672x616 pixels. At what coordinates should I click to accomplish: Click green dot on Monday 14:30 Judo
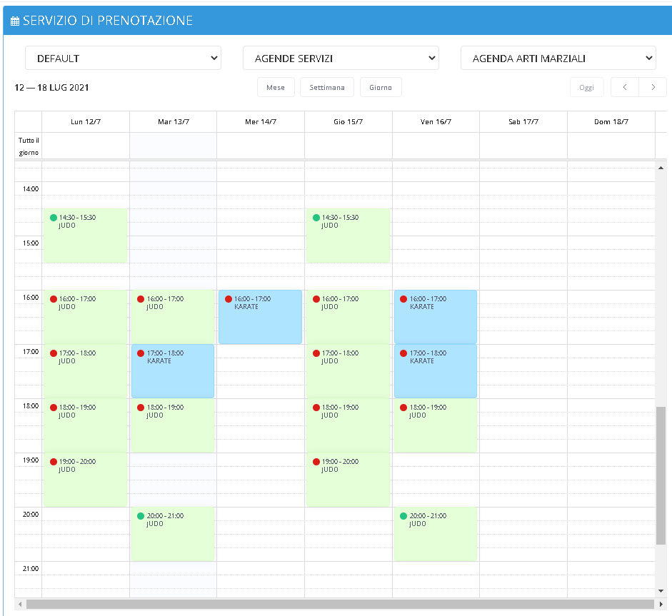pos(54,218)
